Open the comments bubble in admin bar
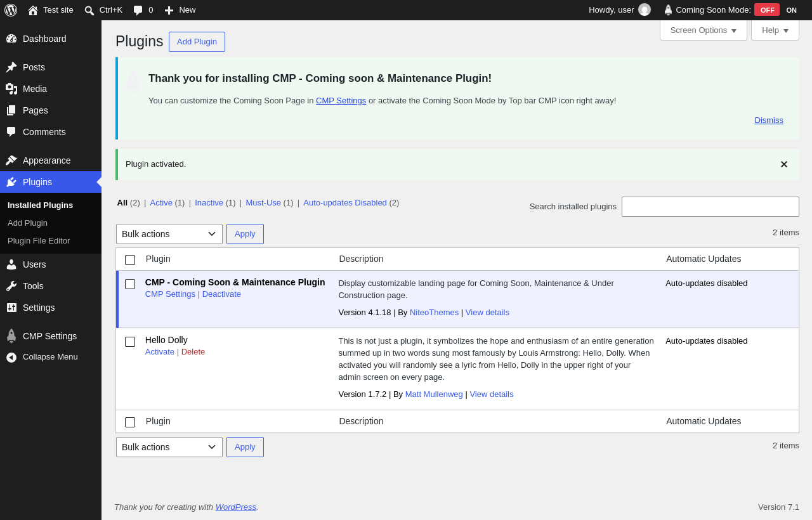This screenshot has width=812, height=520. [138, 10]
